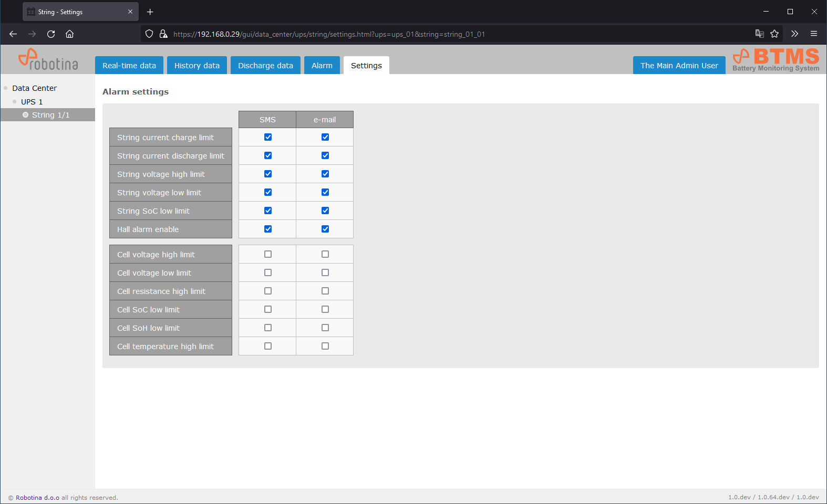Switch to the History data tab
Screen dimensions: 827x504
tap(197, 66)
